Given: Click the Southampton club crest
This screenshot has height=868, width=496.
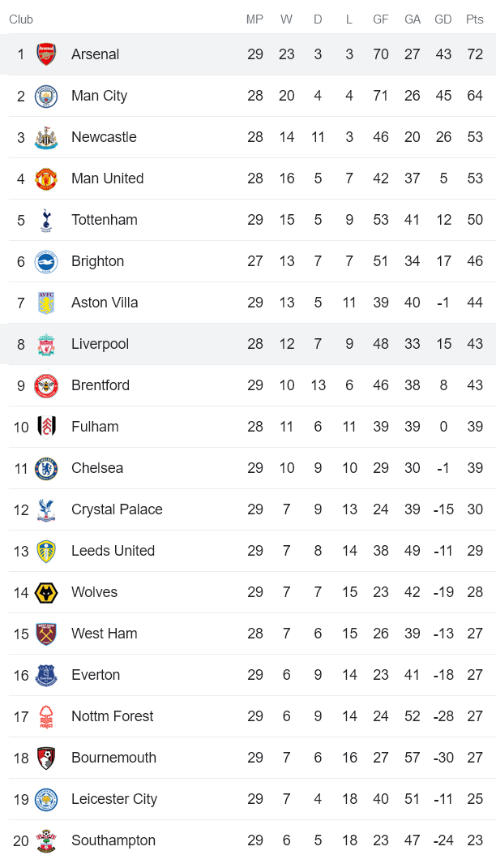Looking at the screenshot, I should [x=46, y=840].
